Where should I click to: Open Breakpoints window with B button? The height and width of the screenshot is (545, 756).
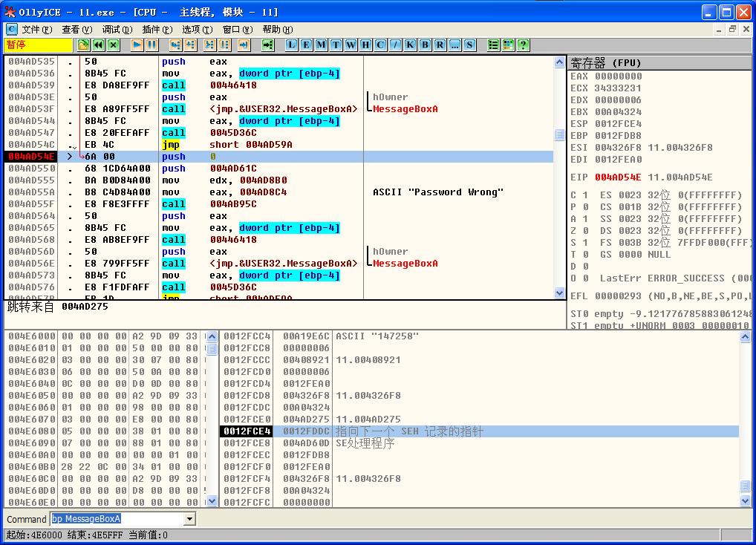tap(426, 45)
